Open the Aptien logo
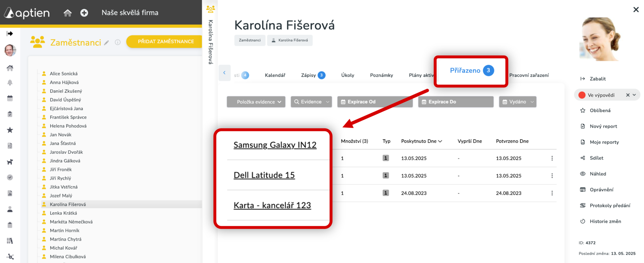Image resolution: width=644 pixels, height=263 pixels. coord(27,13)
